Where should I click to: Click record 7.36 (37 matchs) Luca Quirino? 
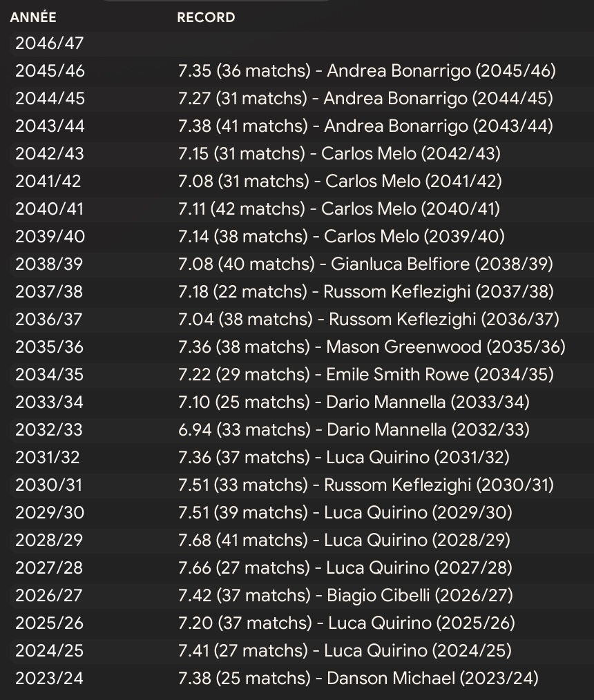(x=344, y=458)
